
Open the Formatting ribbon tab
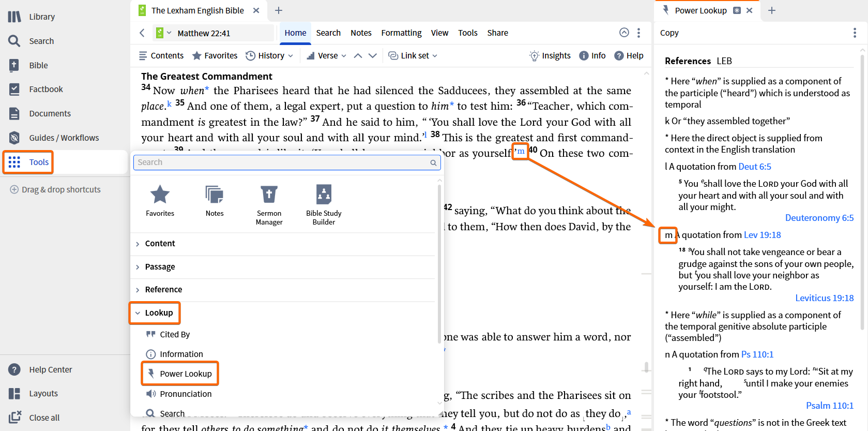(401, 33)
